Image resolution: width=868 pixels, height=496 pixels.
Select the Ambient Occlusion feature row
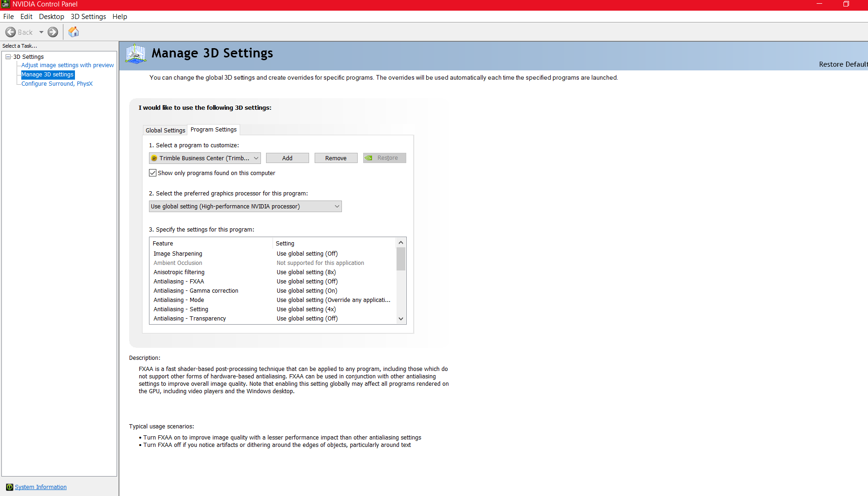pos(273,263)
